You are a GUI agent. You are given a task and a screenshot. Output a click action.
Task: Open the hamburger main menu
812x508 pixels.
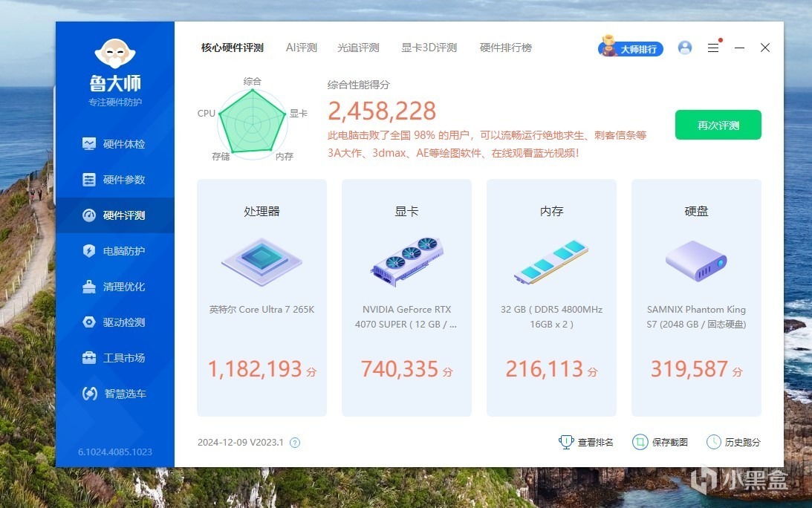click(x=714, y=48)
